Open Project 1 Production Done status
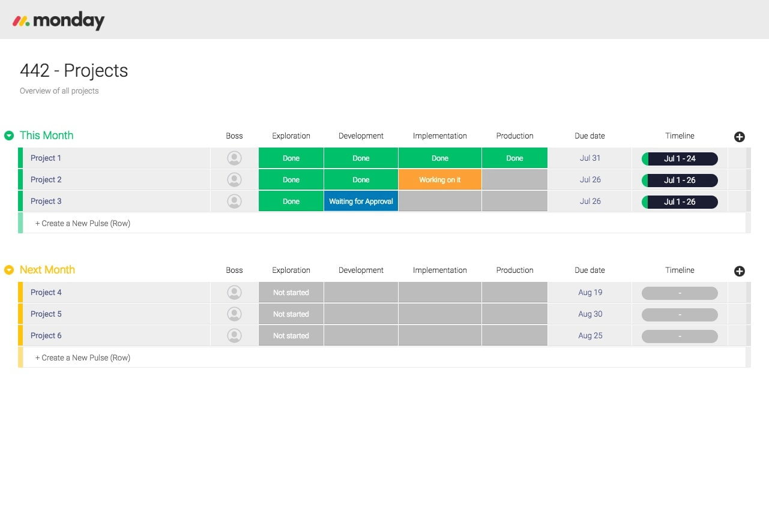 pyautogui.click(x=514, y=158)
